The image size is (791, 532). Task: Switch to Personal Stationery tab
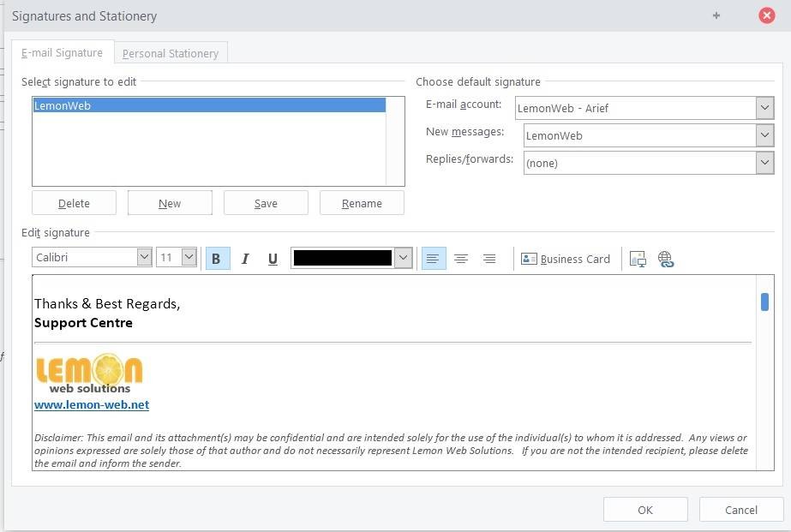pos(171,53)
